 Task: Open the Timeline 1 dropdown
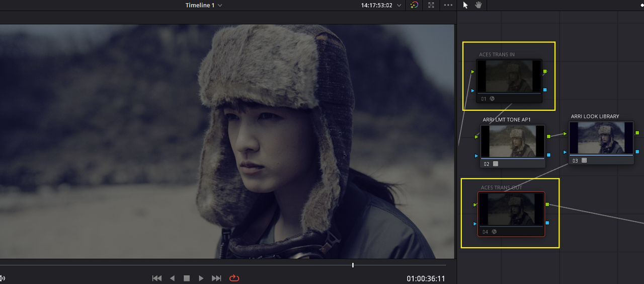click(203, 5)
